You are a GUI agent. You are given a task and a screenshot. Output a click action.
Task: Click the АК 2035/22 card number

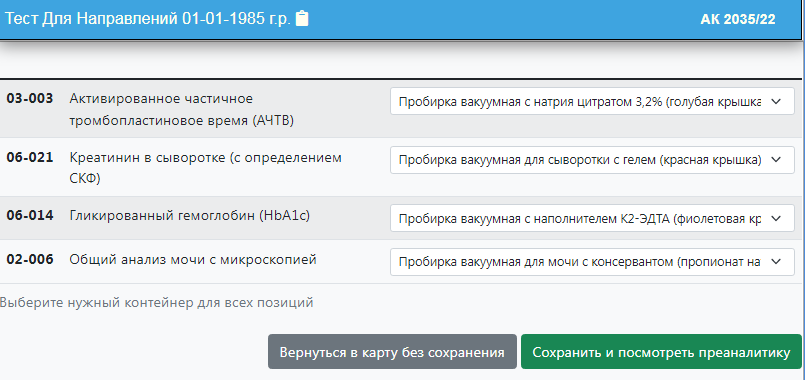pyautogui.click(x=738, y=20)
